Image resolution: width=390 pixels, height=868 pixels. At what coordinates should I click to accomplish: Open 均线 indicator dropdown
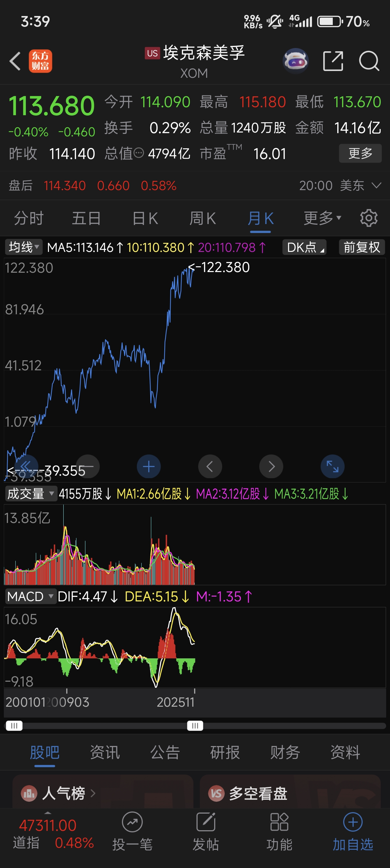pos(24,247)
